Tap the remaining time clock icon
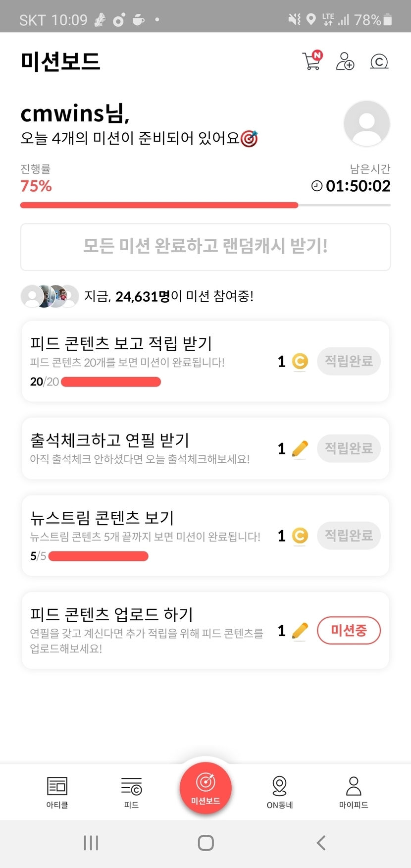This screenshot has height=868, width=411. 317,186
